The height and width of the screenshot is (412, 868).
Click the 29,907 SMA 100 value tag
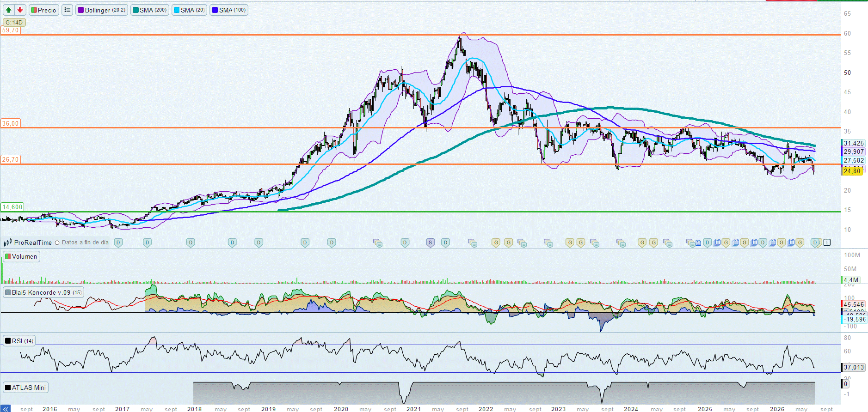point(853,151)
